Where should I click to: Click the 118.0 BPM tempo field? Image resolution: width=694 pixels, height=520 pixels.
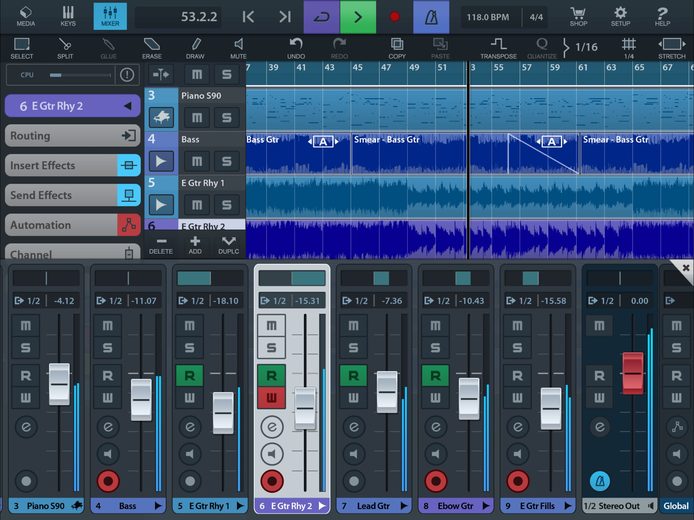pos(488,17)
